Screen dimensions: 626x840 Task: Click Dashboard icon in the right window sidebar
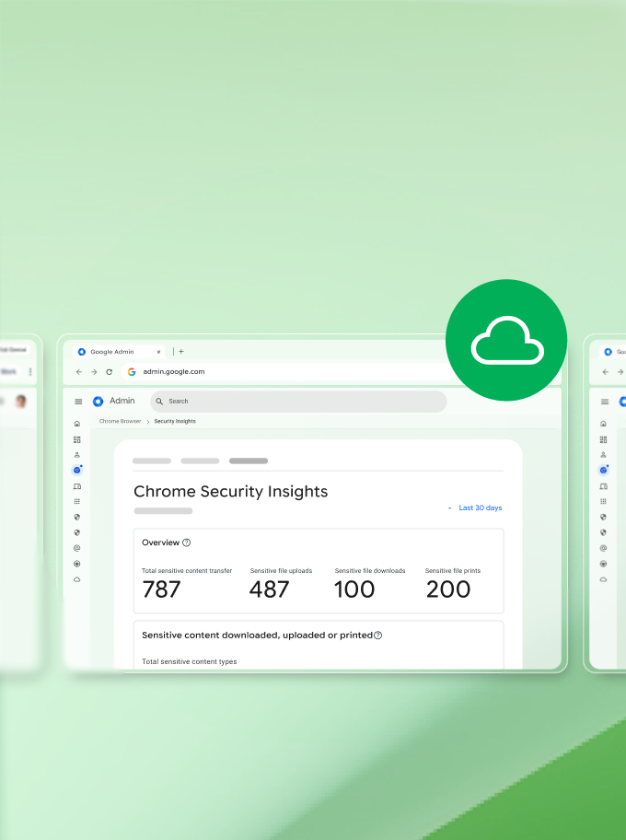point(604,440)
